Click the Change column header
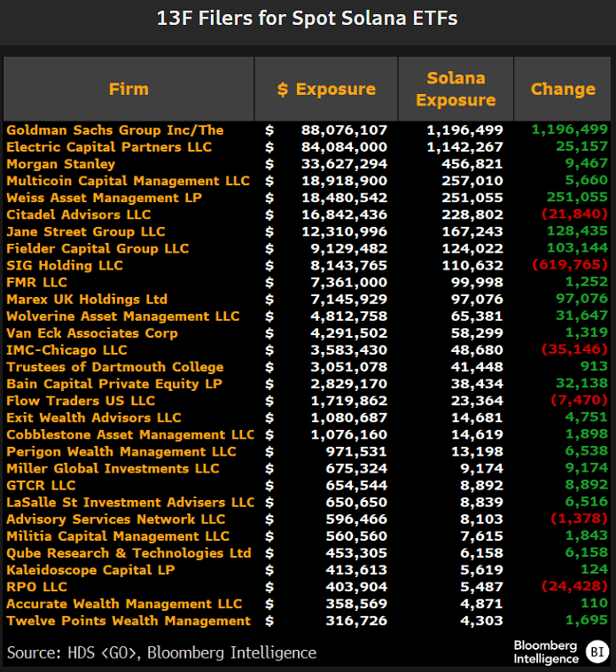Screen dimensions: 616x672 563,90
